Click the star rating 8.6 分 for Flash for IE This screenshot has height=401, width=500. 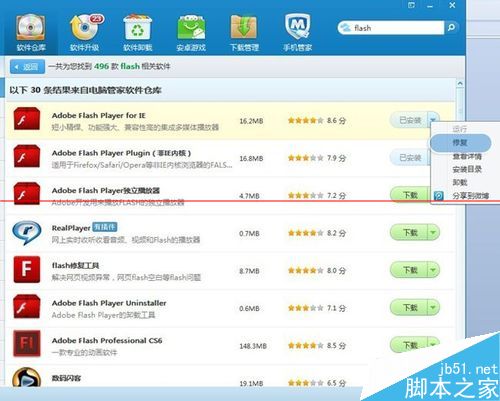(x=317, y=120)
